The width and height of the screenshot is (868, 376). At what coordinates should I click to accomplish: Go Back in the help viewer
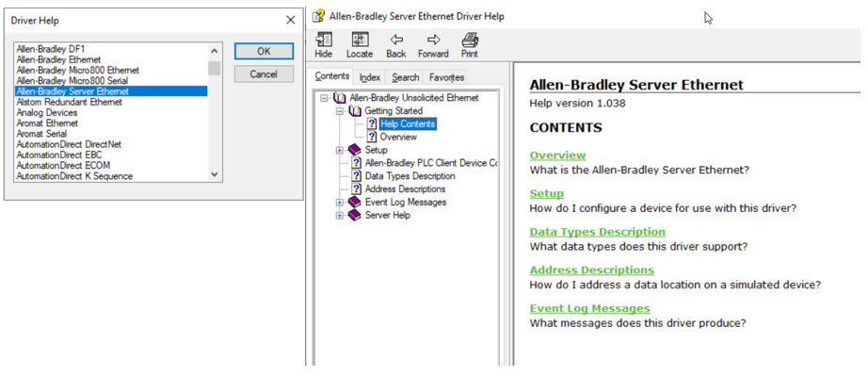tap(395, 40)
